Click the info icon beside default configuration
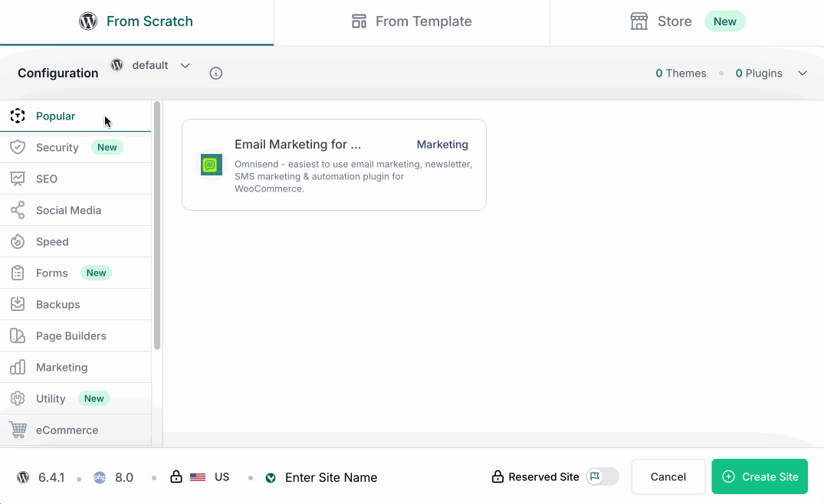This screenshot has width=824, height=504. coord(216,74)
